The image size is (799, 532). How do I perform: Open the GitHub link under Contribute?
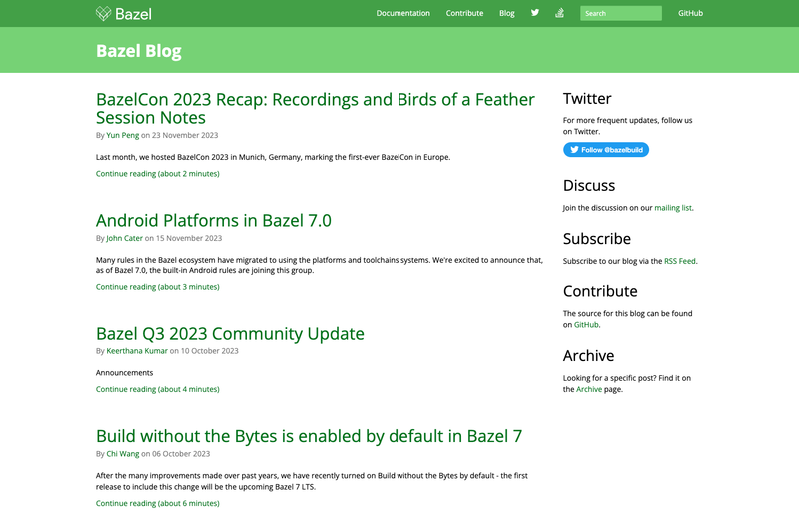point(586,325)
